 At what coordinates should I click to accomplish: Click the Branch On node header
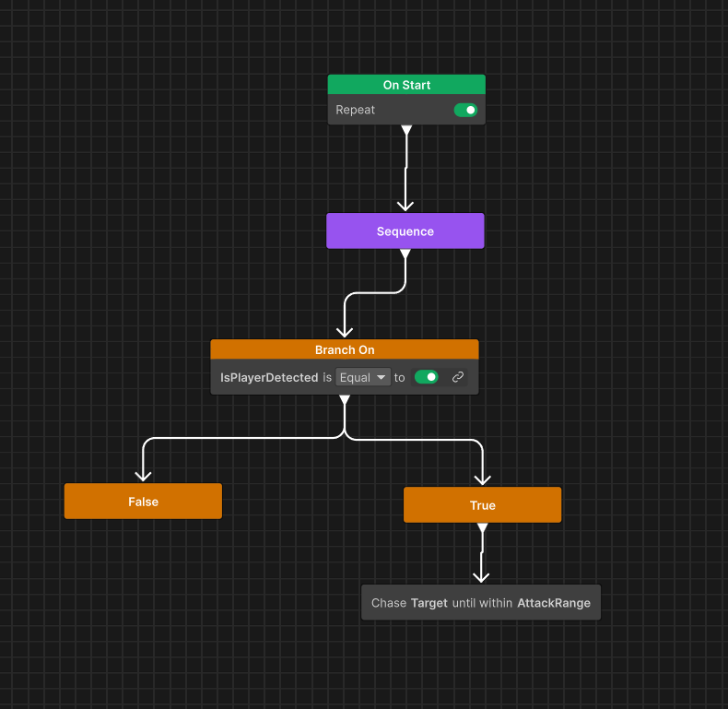click(x=345, y=349)
